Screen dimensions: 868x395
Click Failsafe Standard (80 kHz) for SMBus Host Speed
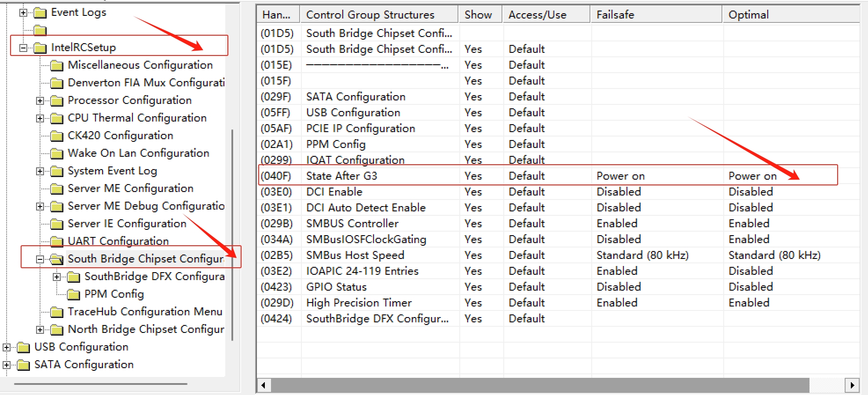(x=643, y=255)
